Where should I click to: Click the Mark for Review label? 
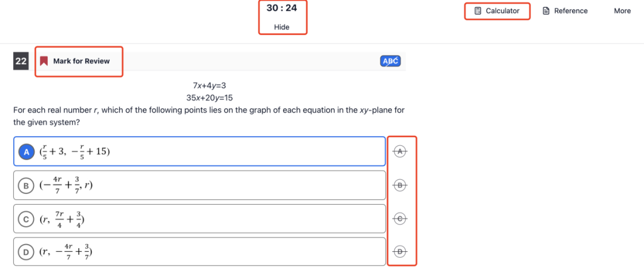coord(81,61)
